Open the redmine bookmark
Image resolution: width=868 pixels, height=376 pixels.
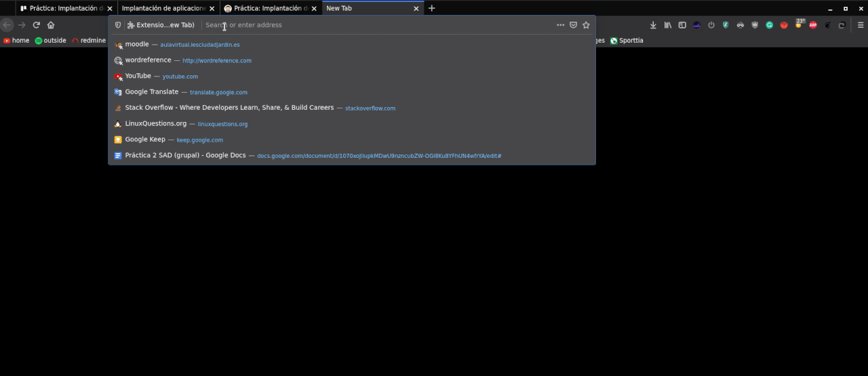coord(89,41)
